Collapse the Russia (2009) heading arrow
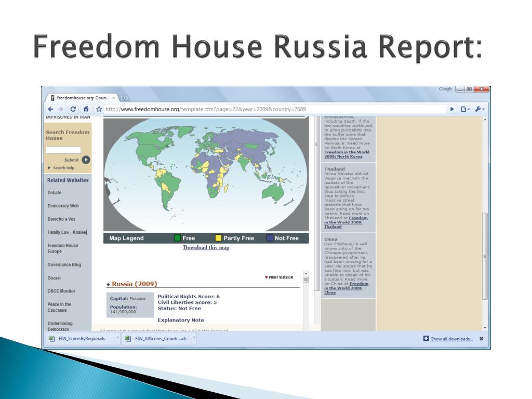The width and height of the screenshot is (532, 399). tap(108, 284)
